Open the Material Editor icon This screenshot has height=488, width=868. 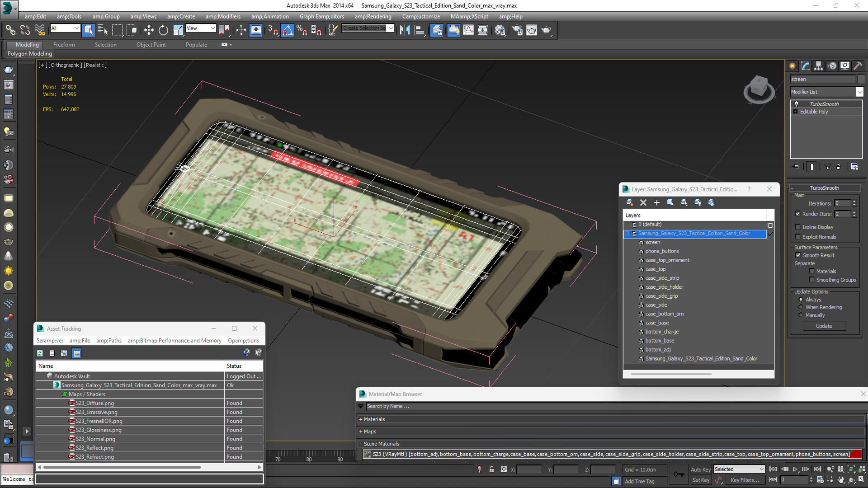coord(500,30)
